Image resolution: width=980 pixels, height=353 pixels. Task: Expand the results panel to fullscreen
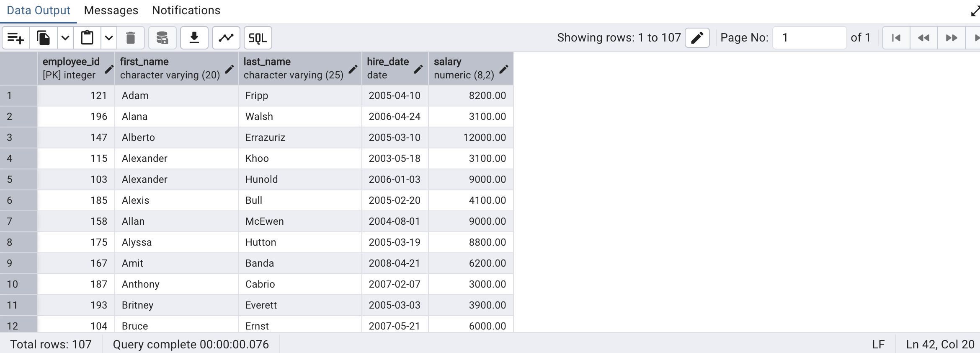click(x=975, y=11)
